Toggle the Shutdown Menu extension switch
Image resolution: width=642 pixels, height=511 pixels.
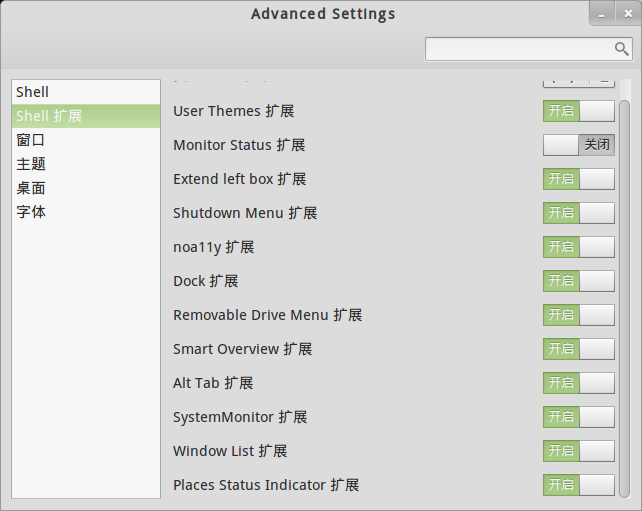(x=578, y=213)
